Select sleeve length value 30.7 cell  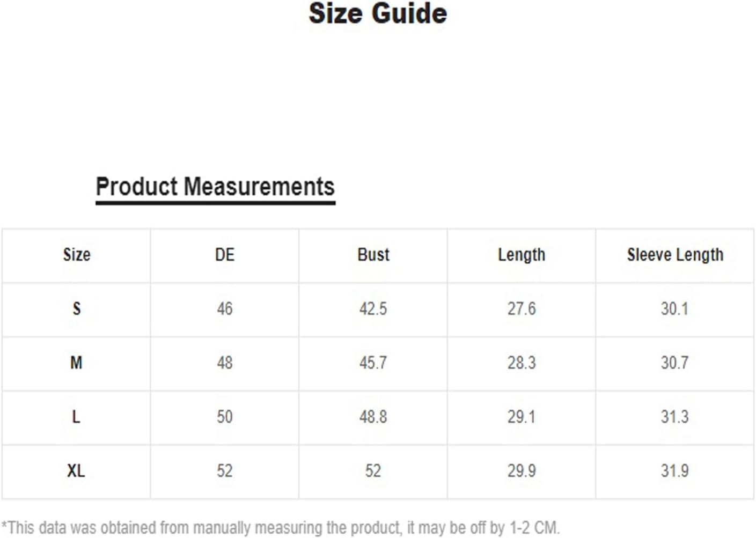pos(674,363)
